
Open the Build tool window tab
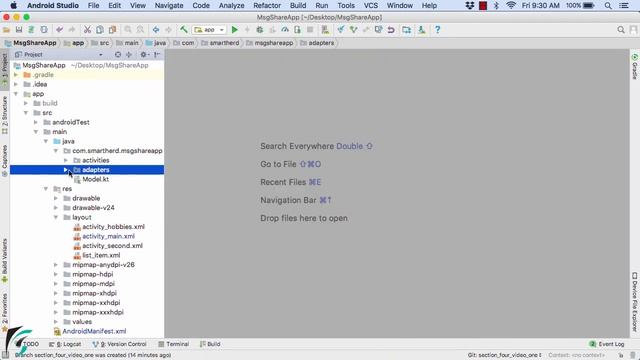click(x=210, y=344)
